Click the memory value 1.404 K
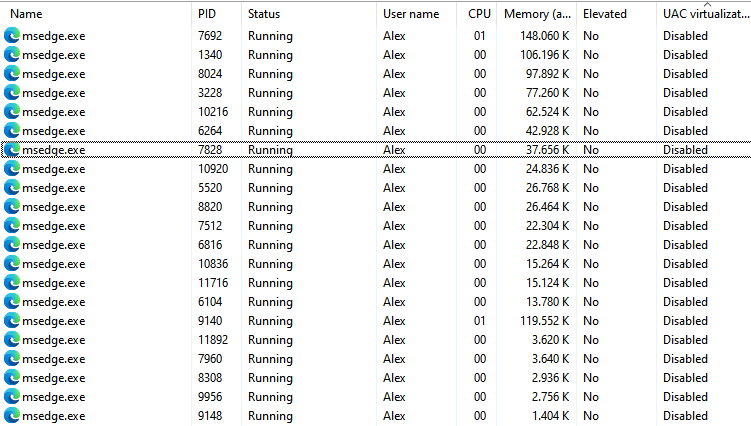The image size is (751, 426). (550, 416)
